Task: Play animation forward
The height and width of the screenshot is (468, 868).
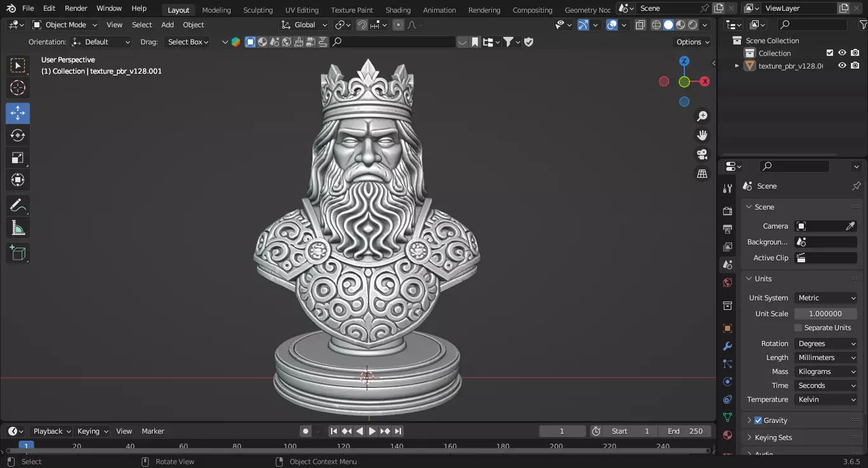Action: (x=372, y=431)
